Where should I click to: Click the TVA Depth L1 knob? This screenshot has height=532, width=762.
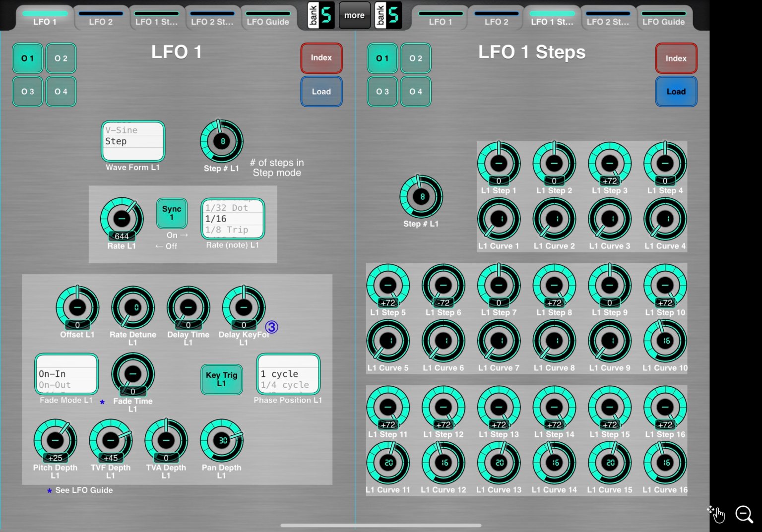pyautogui.click(x=166, y=441)
